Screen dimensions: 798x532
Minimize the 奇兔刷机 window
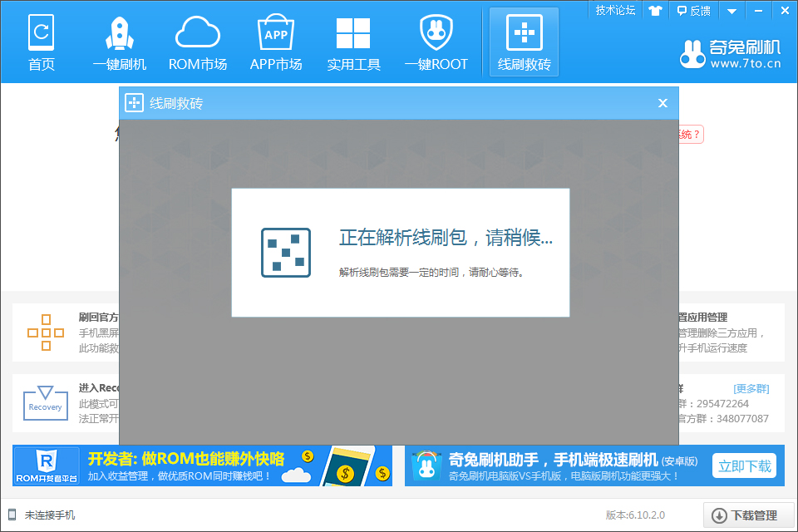pos(758,11)
